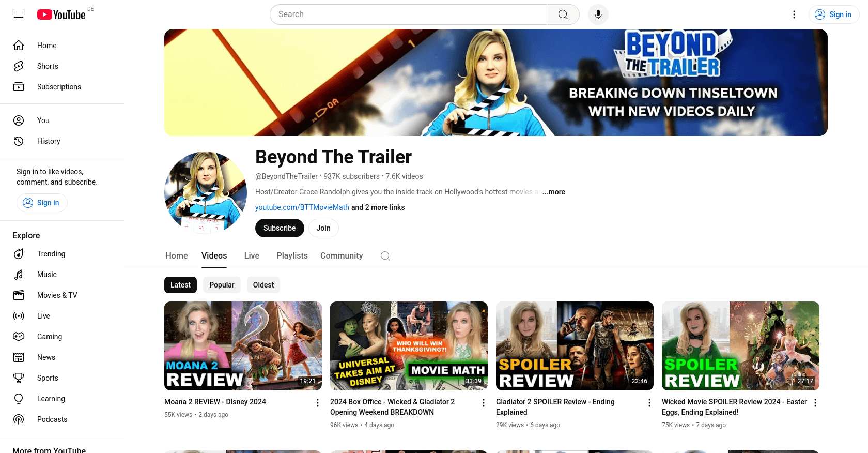Open Shorts from the sidebar
The image size is (868, 453).
(x=48, y=66)
